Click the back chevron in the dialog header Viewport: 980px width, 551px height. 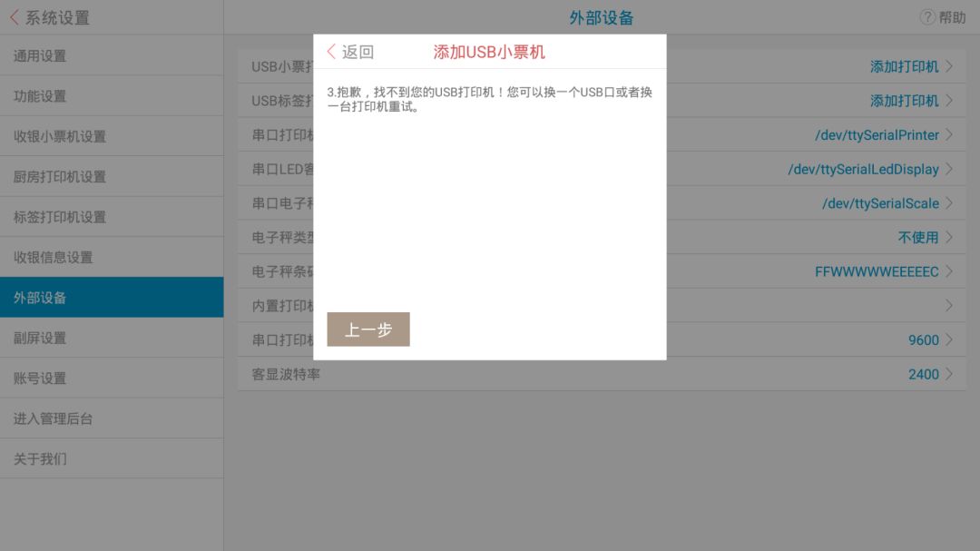click(328, 52)
